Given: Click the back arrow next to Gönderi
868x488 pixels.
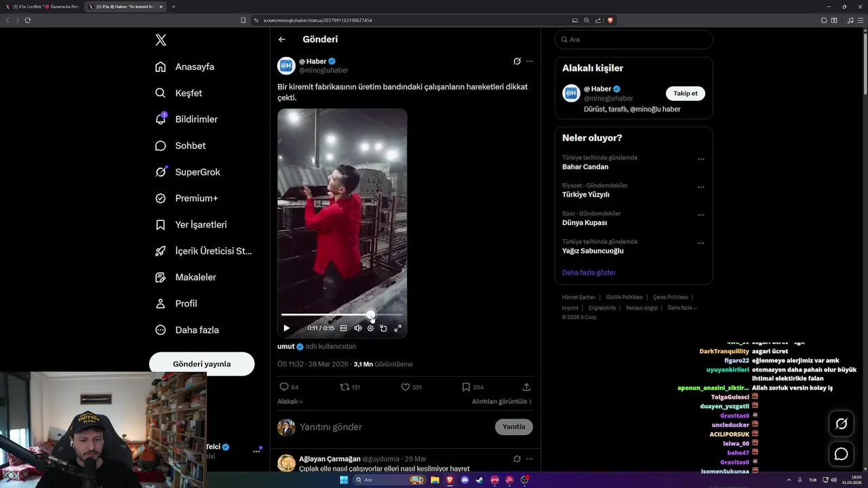Looking at the screenshot, I should click(282, 39).
